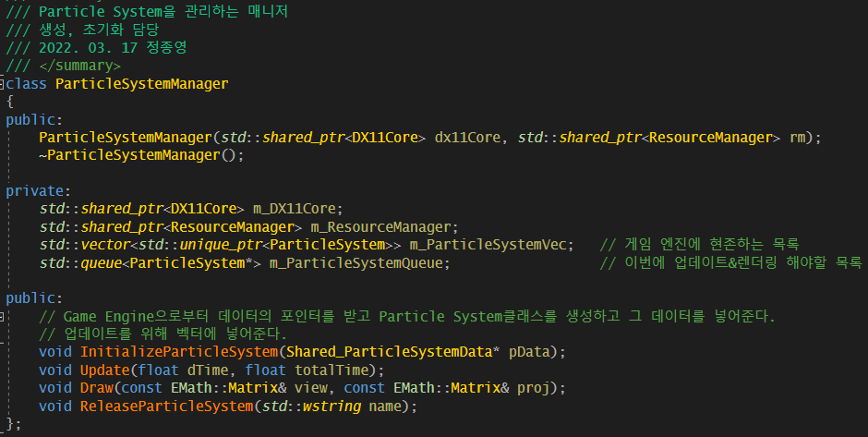Click the comment '게임 엔진에 현존하는 목록'
868x437 pixels.
click(x=712, y=244)
